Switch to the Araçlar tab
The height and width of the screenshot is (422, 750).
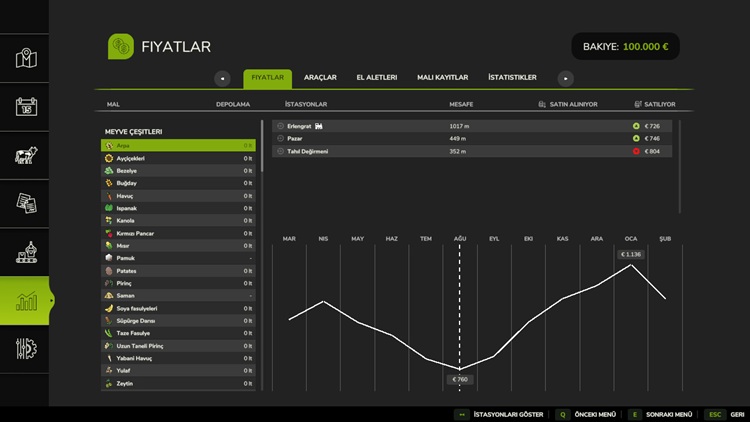pyautogui.click(x=320, y=78)
